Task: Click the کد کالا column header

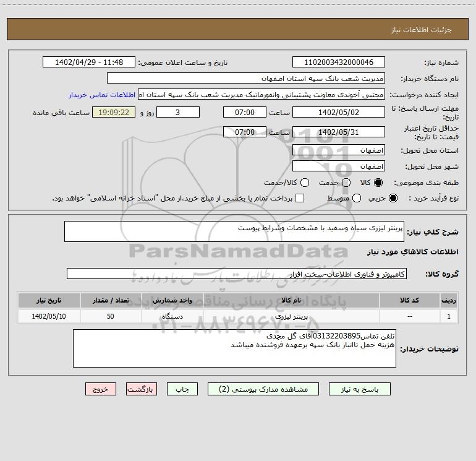Action: point(409,300)
